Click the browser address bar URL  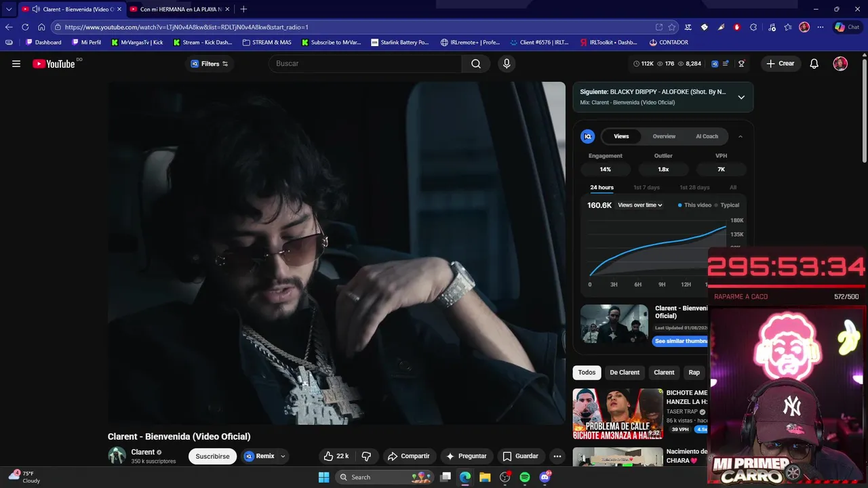[186, 27]
